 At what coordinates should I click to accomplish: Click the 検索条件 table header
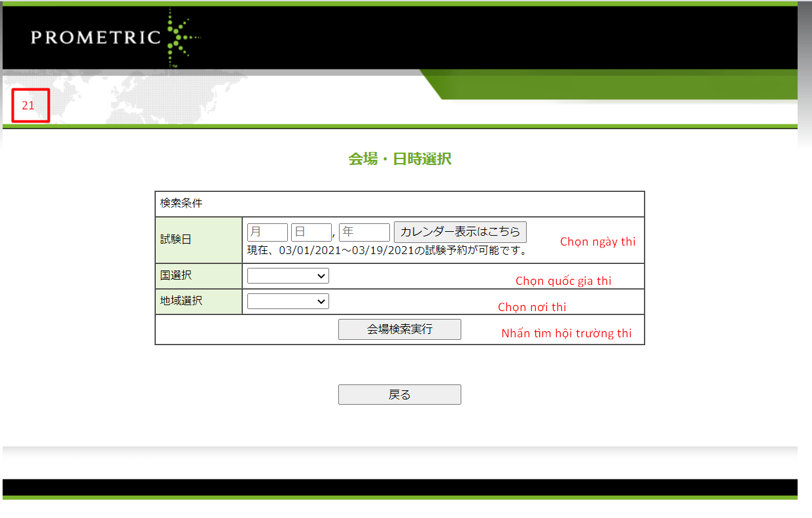point(181,204)
